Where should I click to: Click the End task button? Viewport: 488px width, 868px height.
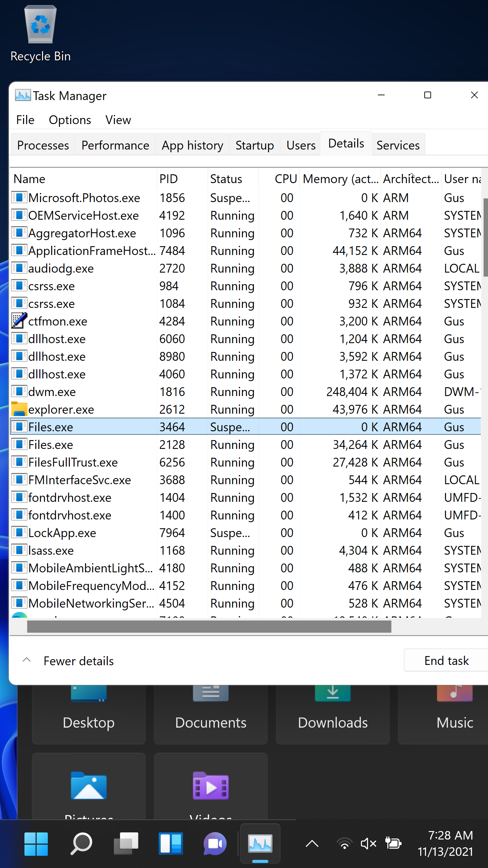coord(446,660)
